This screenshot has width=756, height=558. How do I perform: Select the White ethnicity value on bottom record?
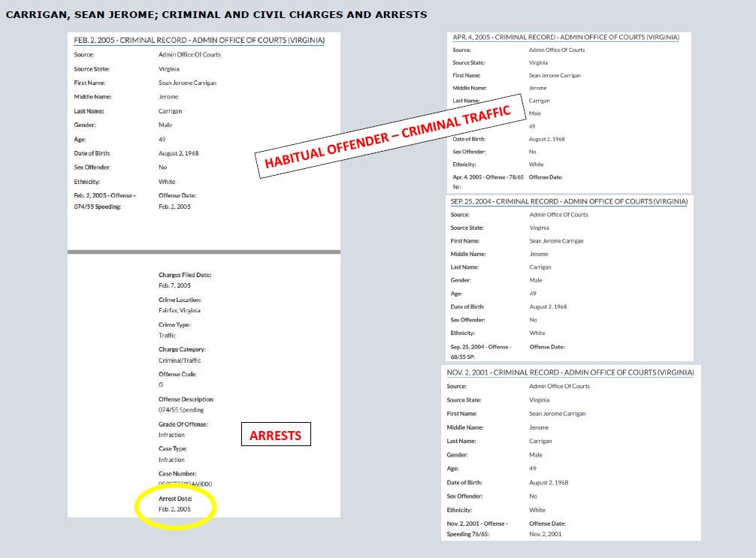click(537, 510)
